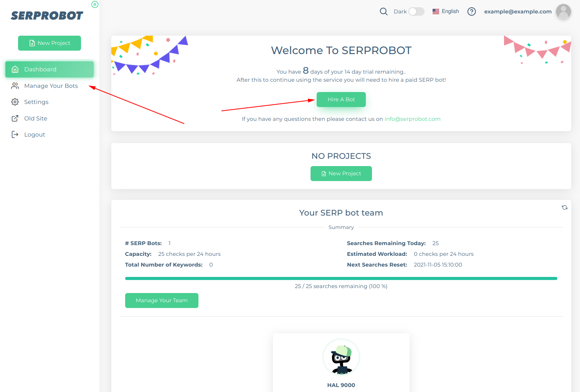Image resolution: width=580 pixels, height=392 pixels.
Task: Click the 'Summary' divider label
Action: 341,227
